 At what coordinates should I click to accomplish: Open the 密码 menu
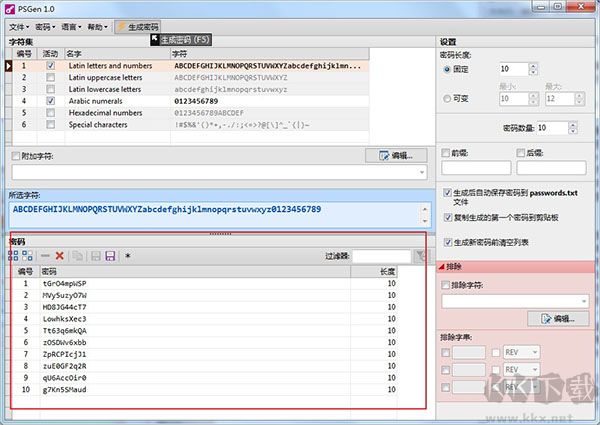[45, 27]
